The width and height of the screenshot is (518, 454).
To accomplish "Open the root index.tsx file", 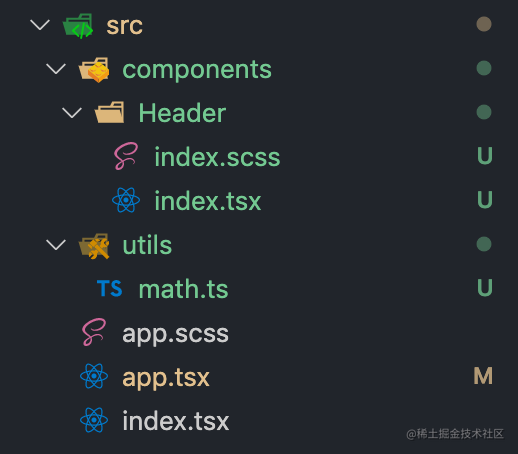I will 176,421.
